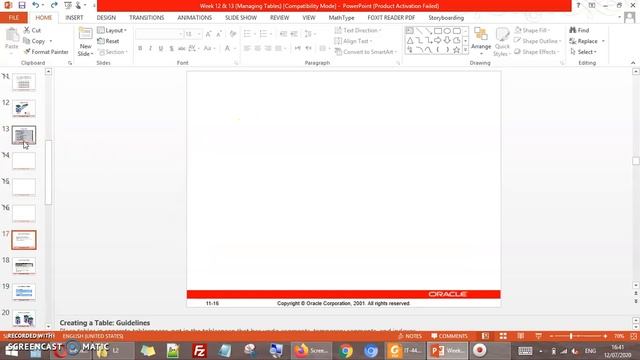Select the oval shape in the gallery

pos(447,31)
